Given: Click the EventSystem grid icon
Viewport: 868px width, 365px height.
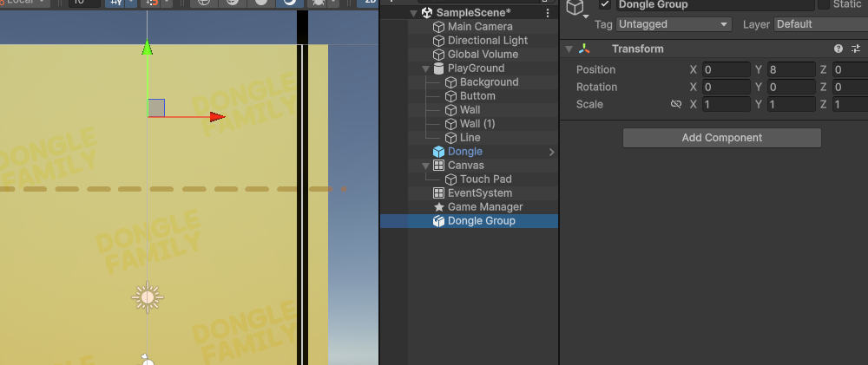Looking at the screenshot, I should pos(438,193).
